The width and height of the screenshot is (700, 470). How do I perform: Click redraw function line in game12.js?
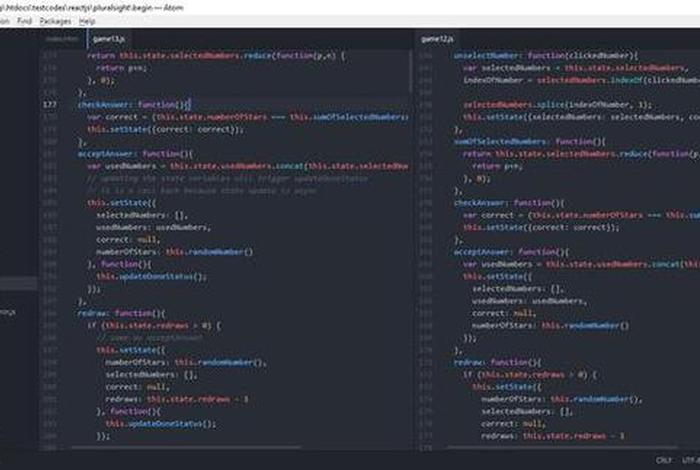(497, 362)
